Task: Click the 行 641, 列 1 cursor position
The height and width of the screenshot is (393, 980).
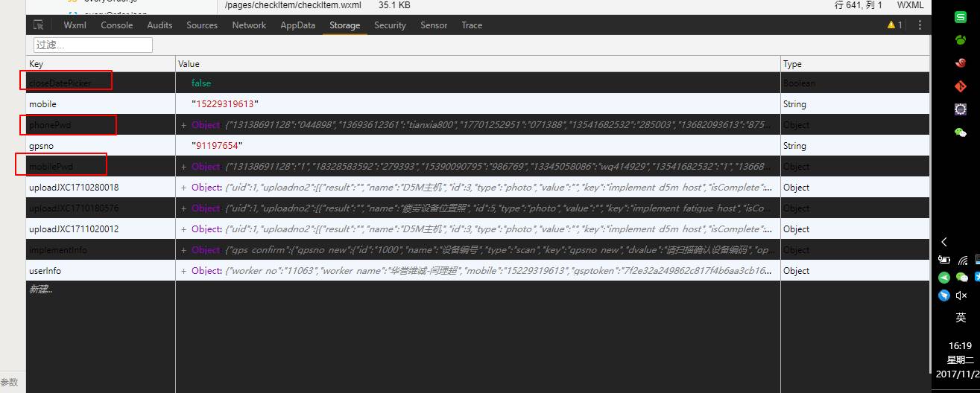Action: (859, 5)
